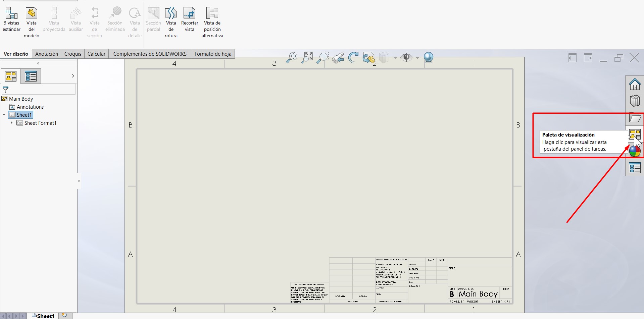
Task: Click the Vista auxiliar tool
Action: [76, 19]
